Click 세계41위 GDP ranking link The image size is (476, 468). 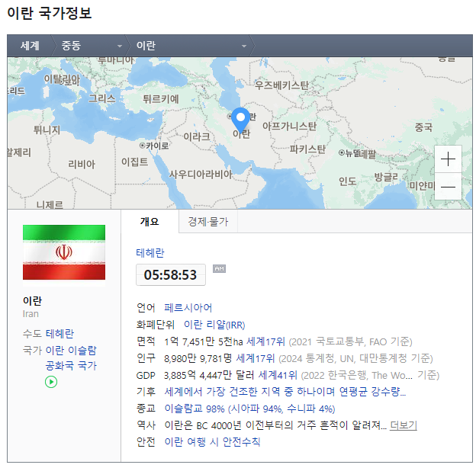[278, 375]
